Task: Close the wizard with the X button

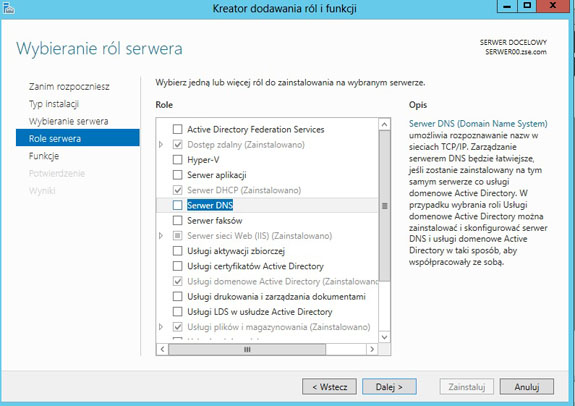Action: [554, 6]
